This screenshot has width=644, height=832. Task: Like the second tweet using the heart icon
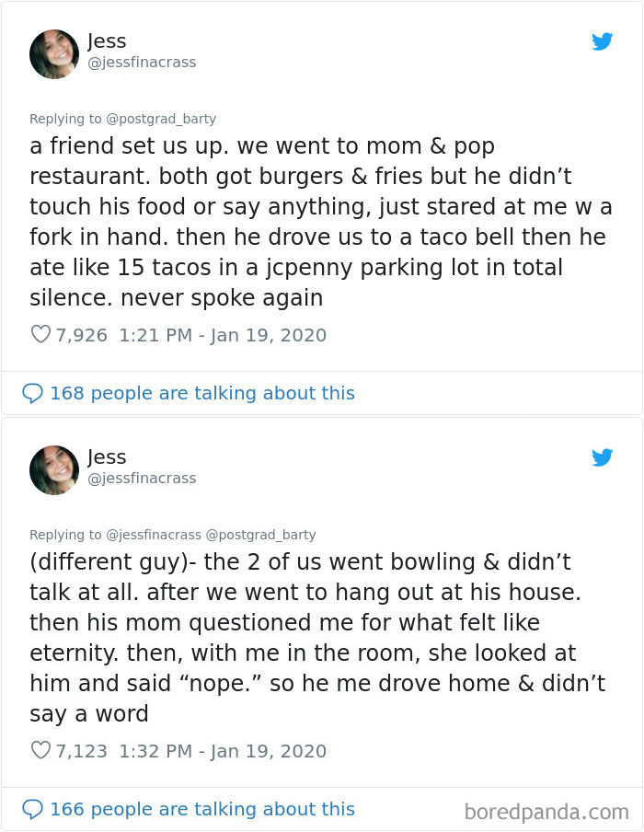(40, 750)
